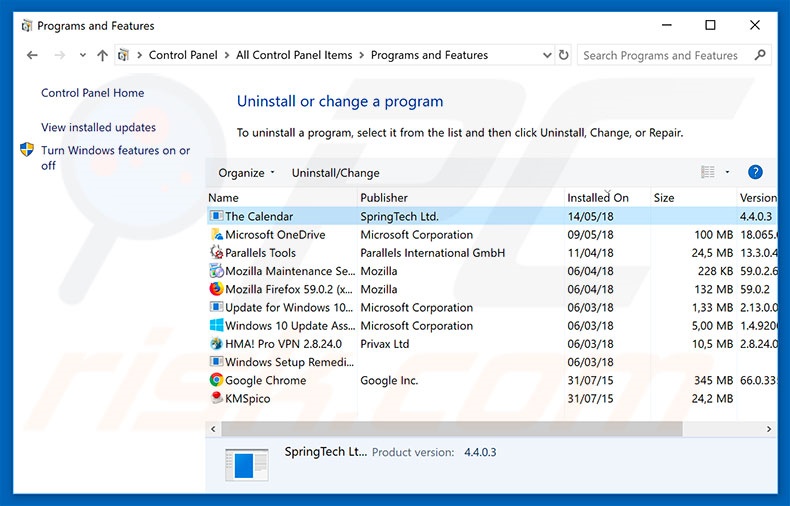Click the horizontal scrollbar thumb
Image resolution: width=790 pixels, height=506 pixels.
point(452,429)
